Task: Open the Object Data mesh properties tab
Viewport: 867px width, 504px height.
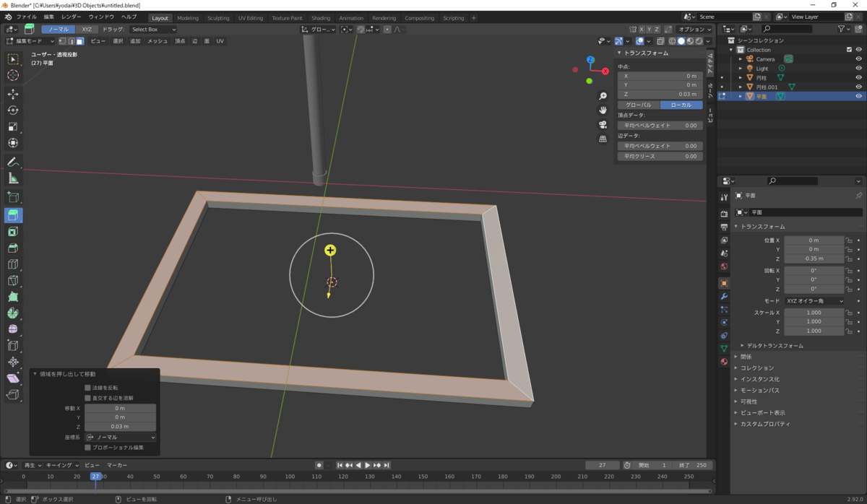Action: click(724, 349)
